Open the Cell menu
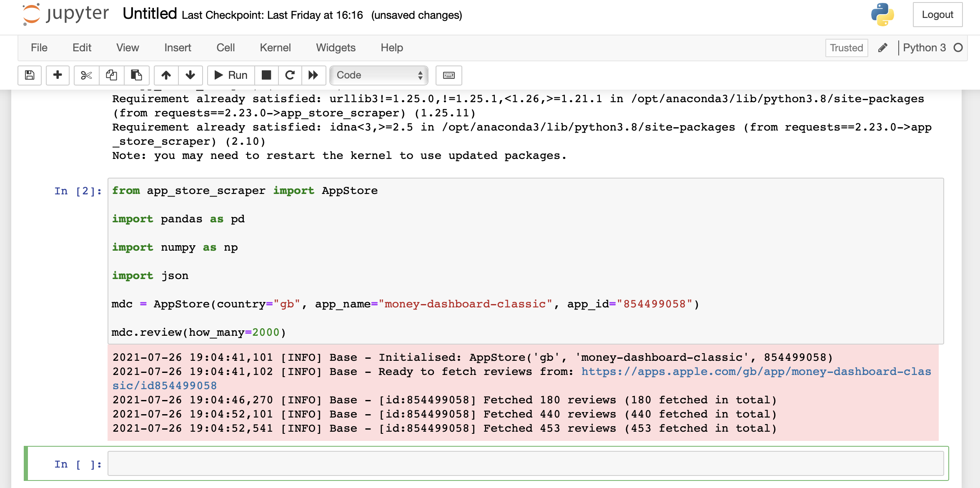The image size is (980, 488). click(x=225, y=48)
